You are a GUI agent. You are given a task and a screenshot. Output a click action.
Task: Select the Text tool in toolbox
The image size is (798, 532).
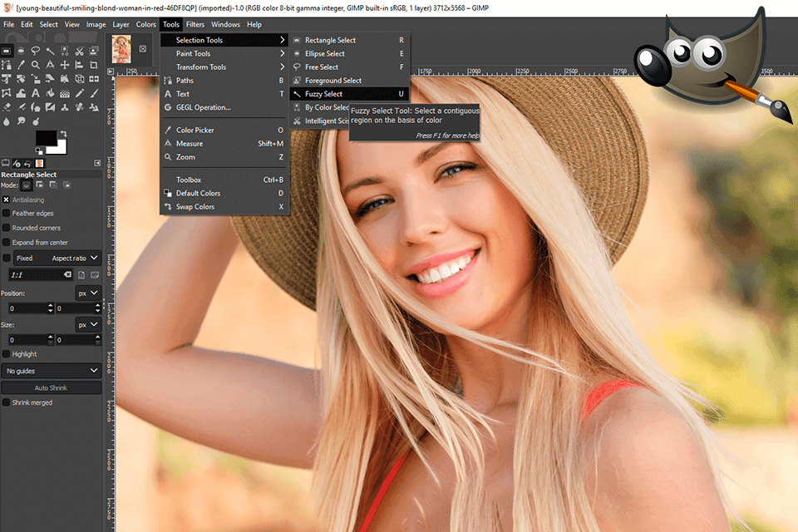[36, 93]
